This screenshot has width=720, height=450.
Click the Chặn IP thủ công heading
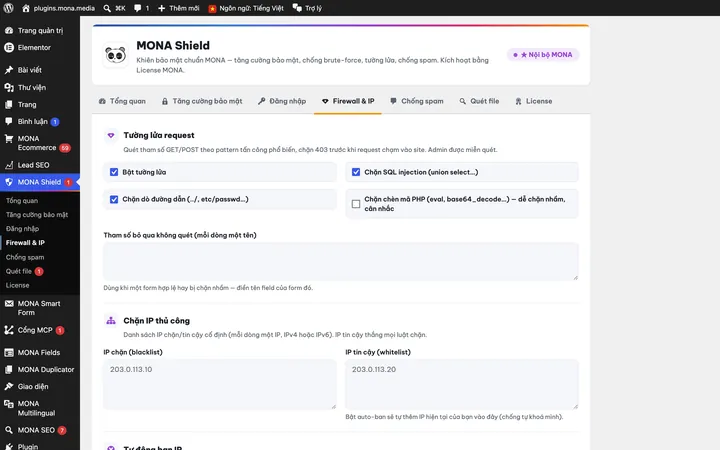[157, 321]
